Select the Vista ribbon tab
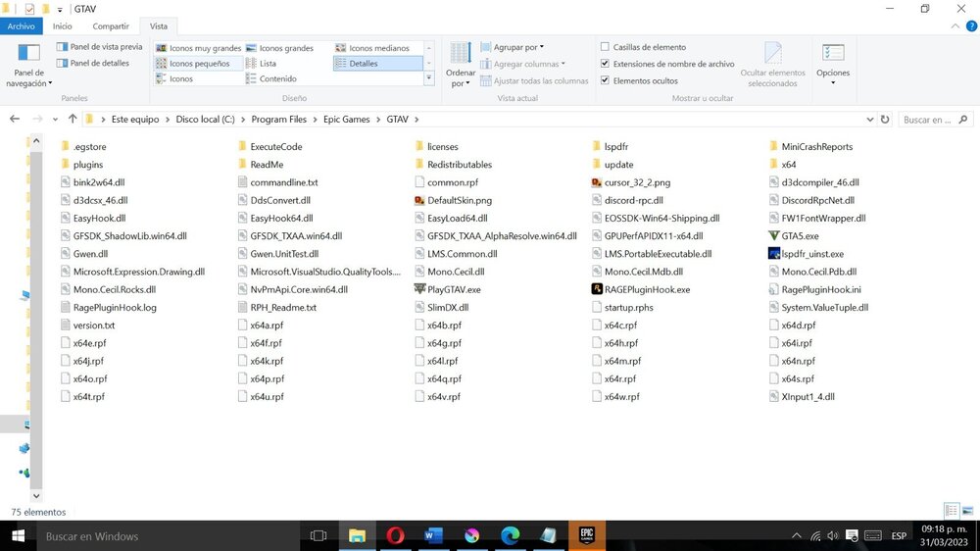 click(158, 26)
